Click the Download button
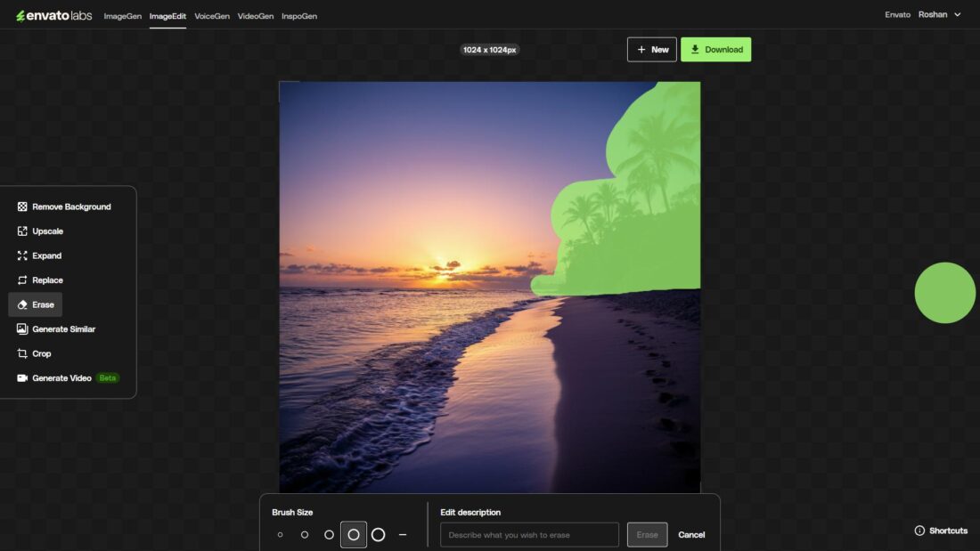 (x=715, y=49)
